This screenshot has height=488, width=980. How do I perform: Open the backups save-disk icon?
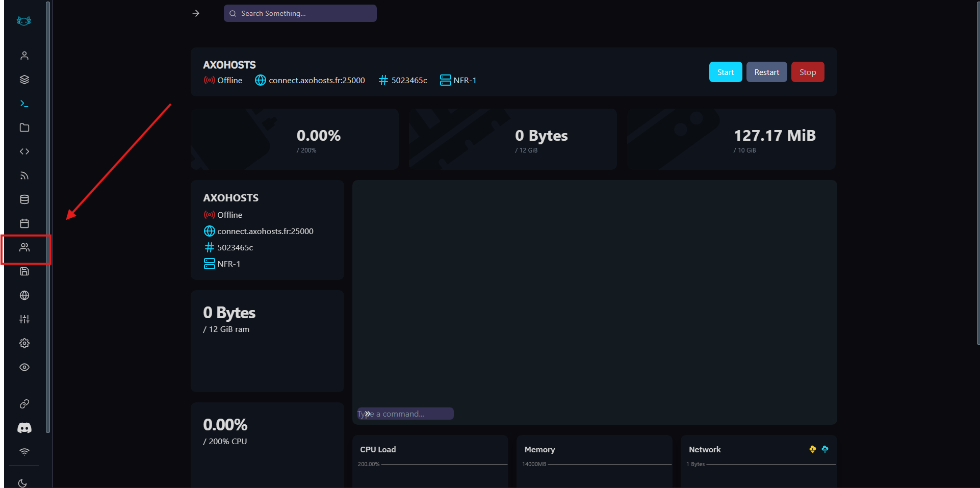(x=24, y=271)
